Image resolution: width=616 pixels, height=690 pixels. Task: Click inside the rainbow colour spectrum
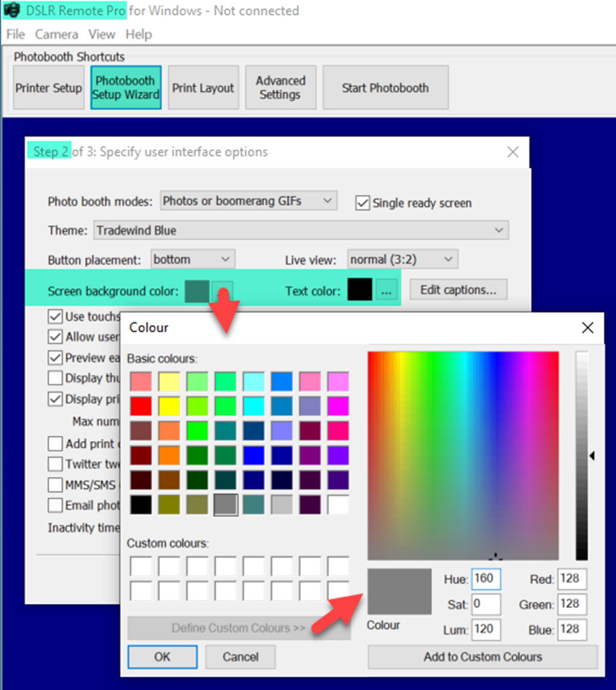click(463, 455)
